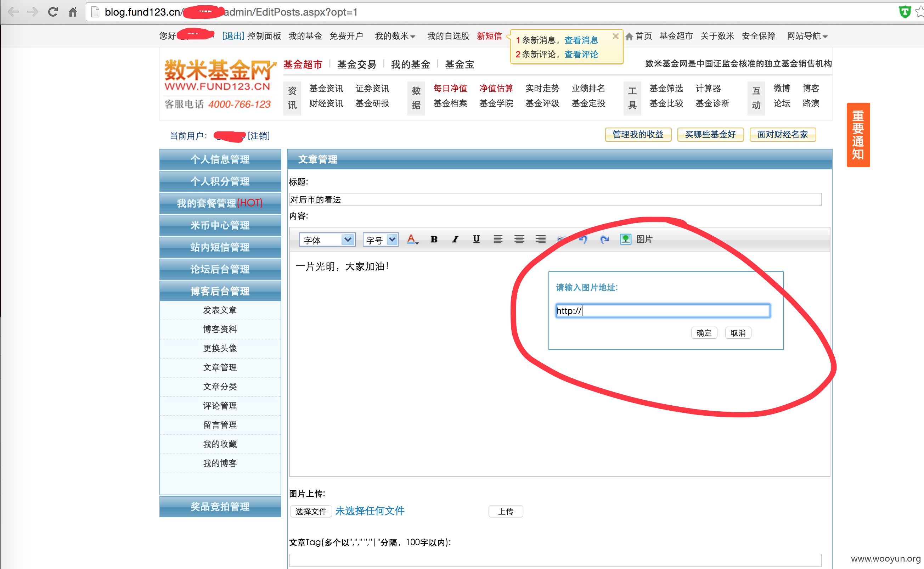The height and width of the screenshot is (569, 924).
Task: Align text left in editor
Action: click(498, 240)
